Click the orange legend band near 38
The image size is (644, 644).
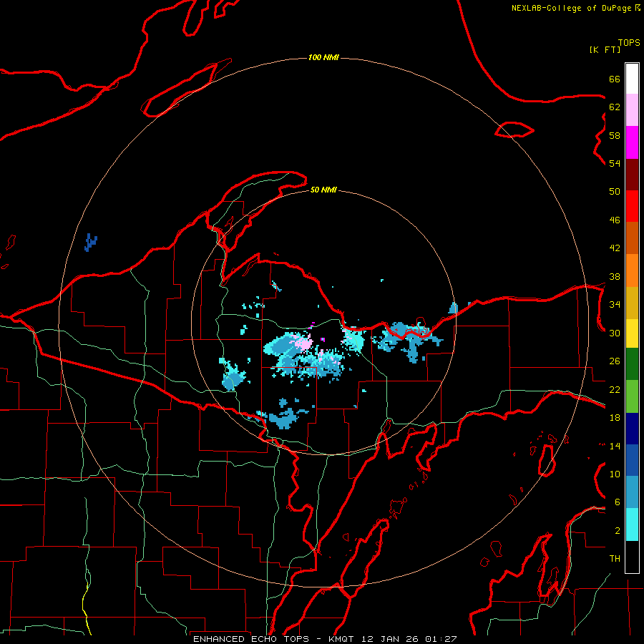tap(632, 270)
